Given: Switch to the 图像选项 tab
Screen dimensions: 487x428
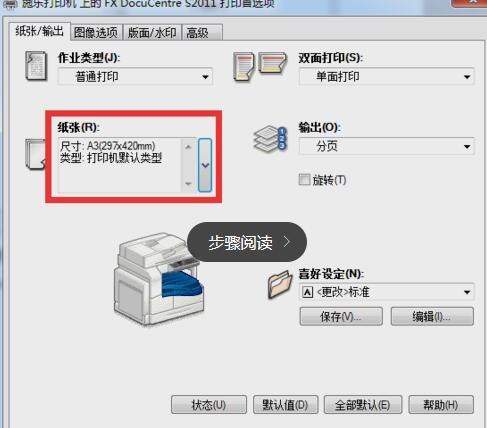Looking at the screenshot, I should click(96, 33).
